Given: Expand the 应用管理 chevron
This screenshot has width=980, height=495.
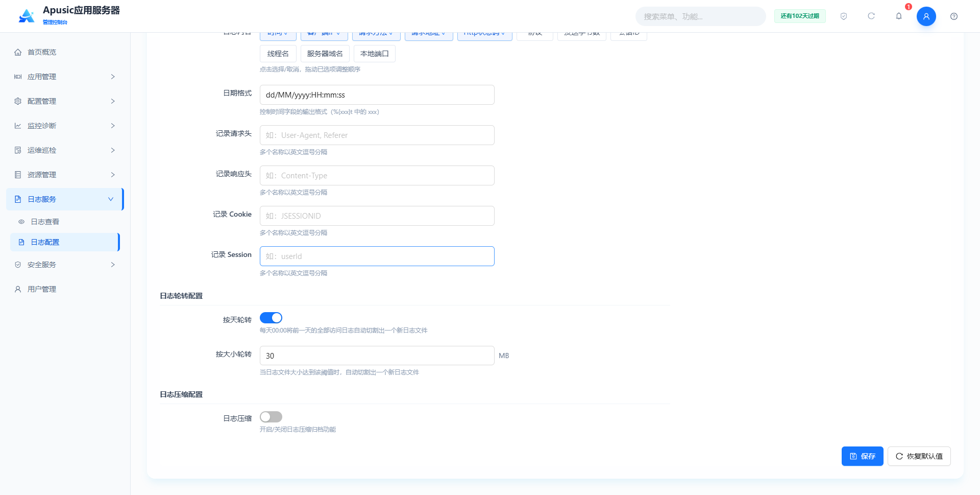Looking at the screenshot, I should click(113, 77).
